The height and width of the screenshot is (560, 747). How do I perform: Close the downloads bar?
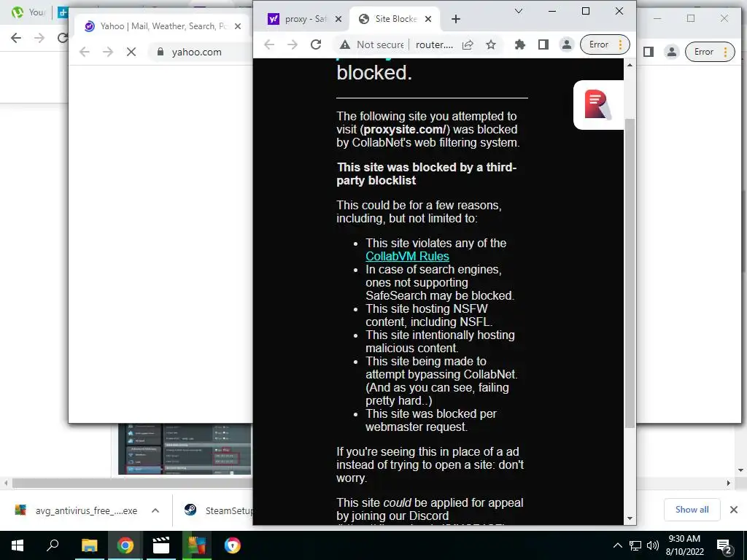tap(734, 510)
